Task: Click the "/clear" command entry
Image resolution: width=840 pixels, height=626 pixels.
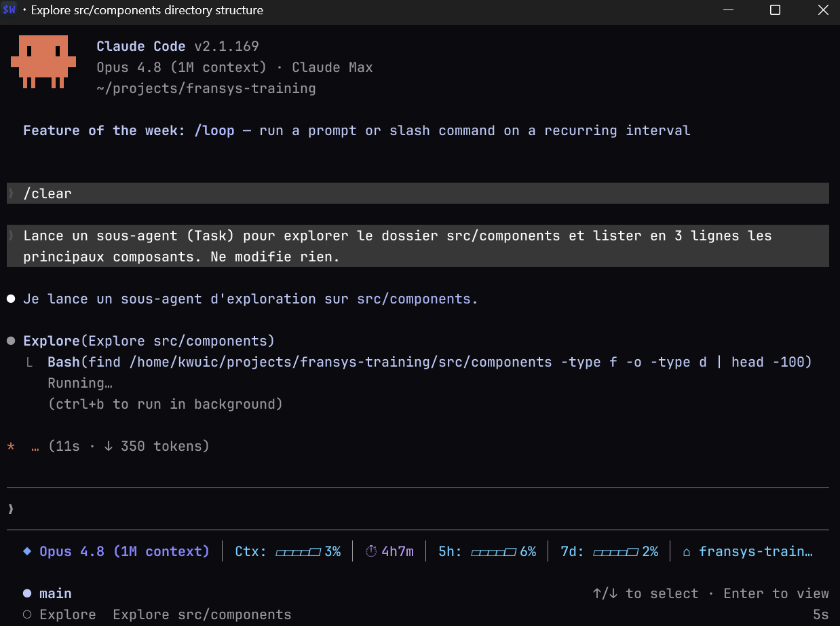Action: point(418,194)
